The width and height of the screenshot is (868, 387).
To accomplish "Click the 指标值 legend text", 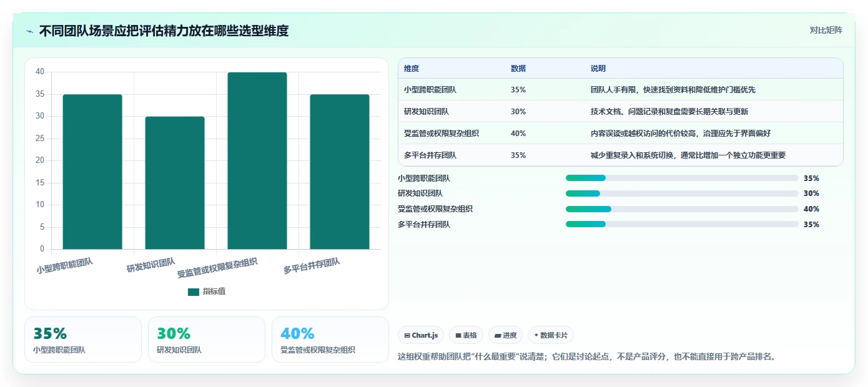I will coord(214,292).
